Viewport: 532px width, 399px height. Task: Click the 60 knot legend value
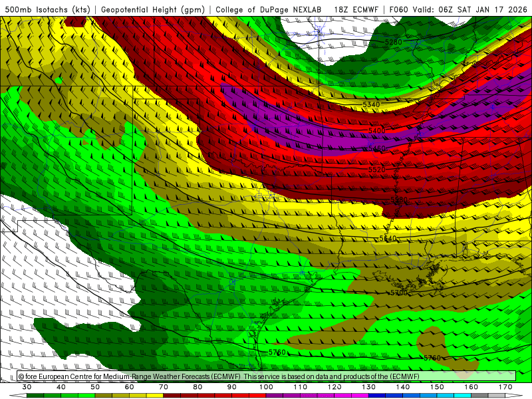[x=129, y=387]
